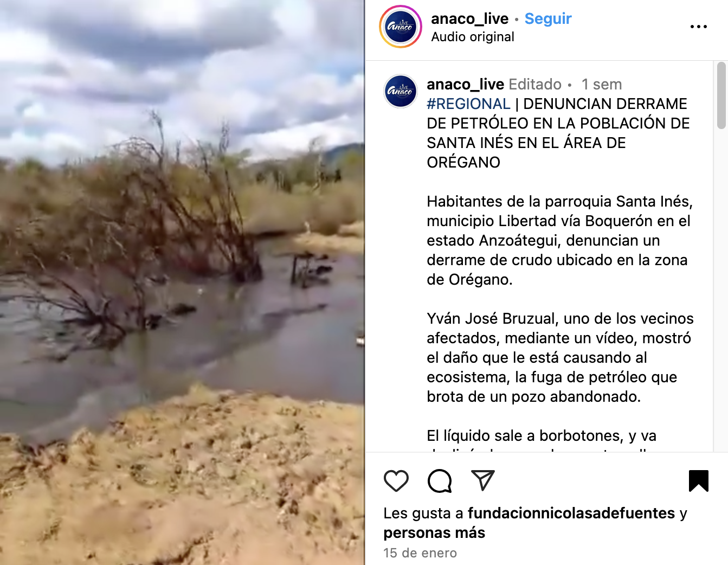
Task: Open the anaco_live username in the header
Action: click(469, 18)
